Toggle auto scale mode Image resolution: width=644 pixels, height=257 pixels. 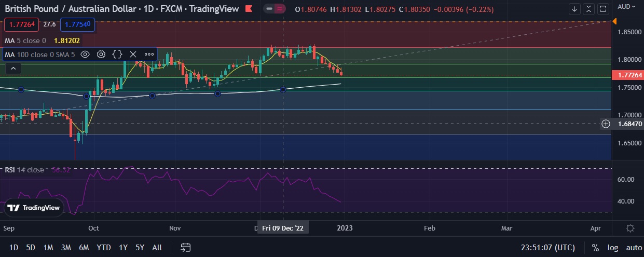tap(634, 248)
